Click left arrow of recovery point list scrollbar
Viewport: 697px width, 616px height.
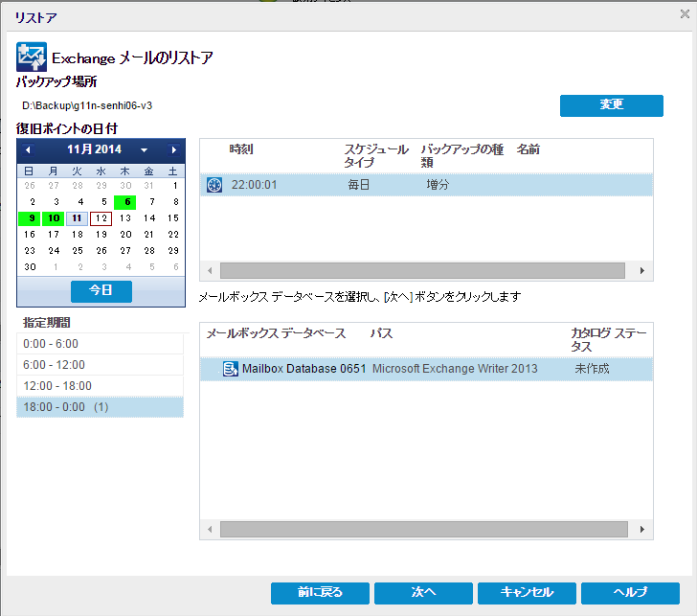[x=210, y=271]
